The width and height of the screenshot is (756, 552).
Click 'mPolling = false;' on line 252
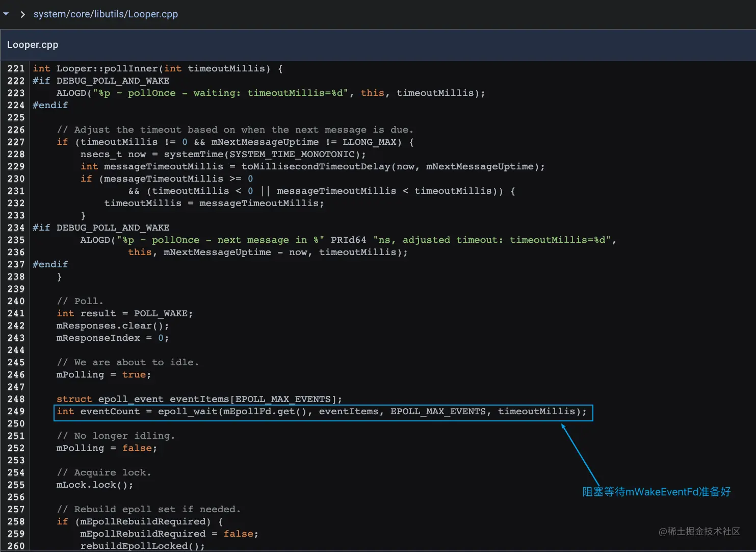(107, 448)
